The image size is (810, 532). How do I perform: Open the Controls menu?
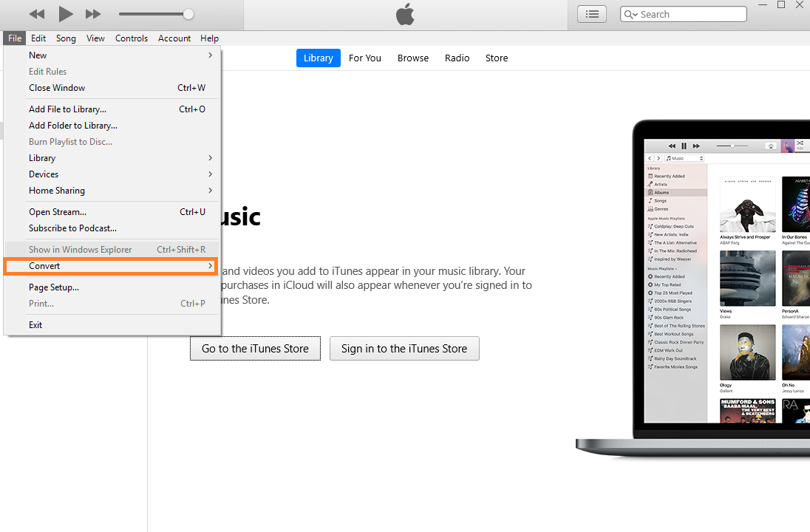point(132,38)
